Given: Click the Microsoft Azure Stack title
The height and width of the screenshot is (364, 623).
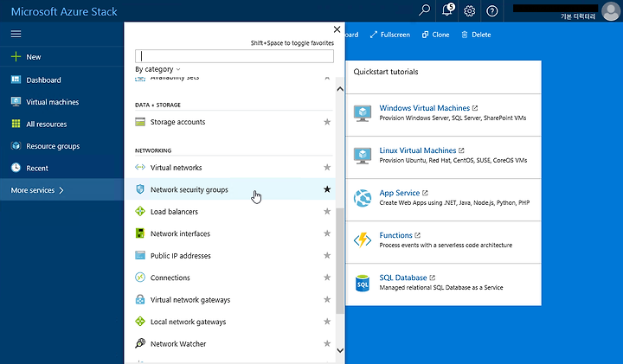Looking at the screenshot, I should pyautogui.click(x=64, y=11).
